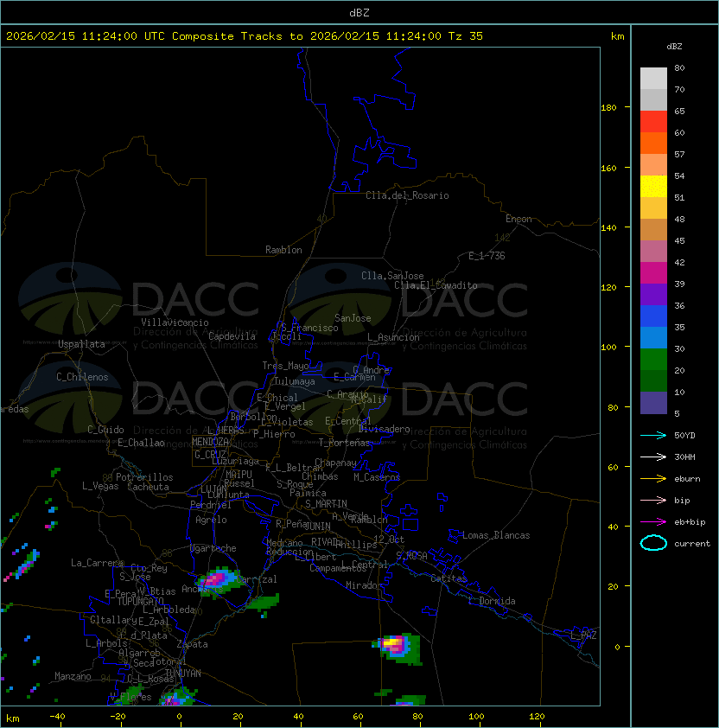The width and height of the screenshot is (719, 728).
Task: Select the dark purple 10 dBZ swatch
Action: (653, 403)
